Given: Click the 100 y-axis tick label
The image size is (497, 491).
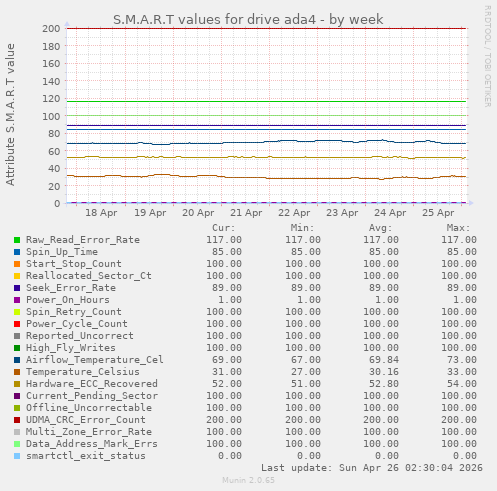Looking at the screenshot, I should 51,116.
